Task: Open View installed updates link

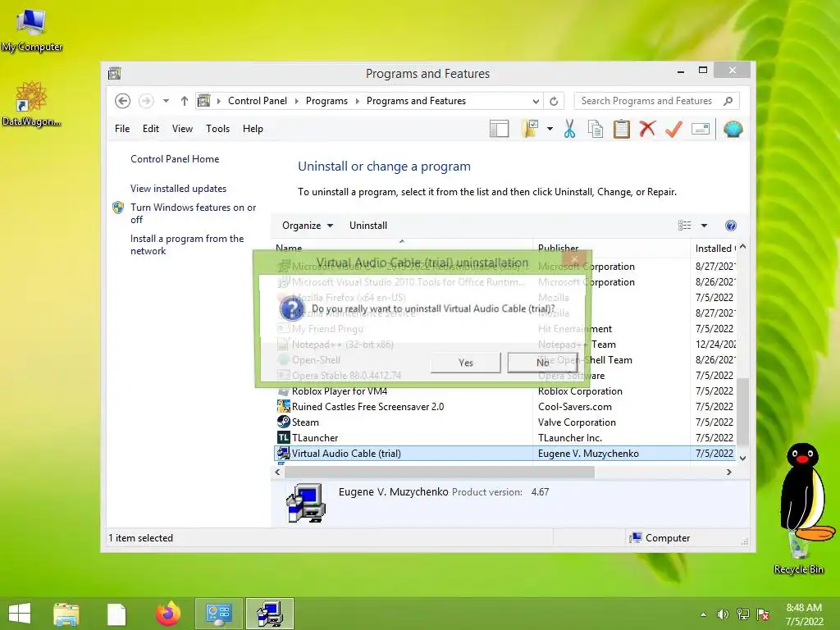Action: tap(178, 189)
